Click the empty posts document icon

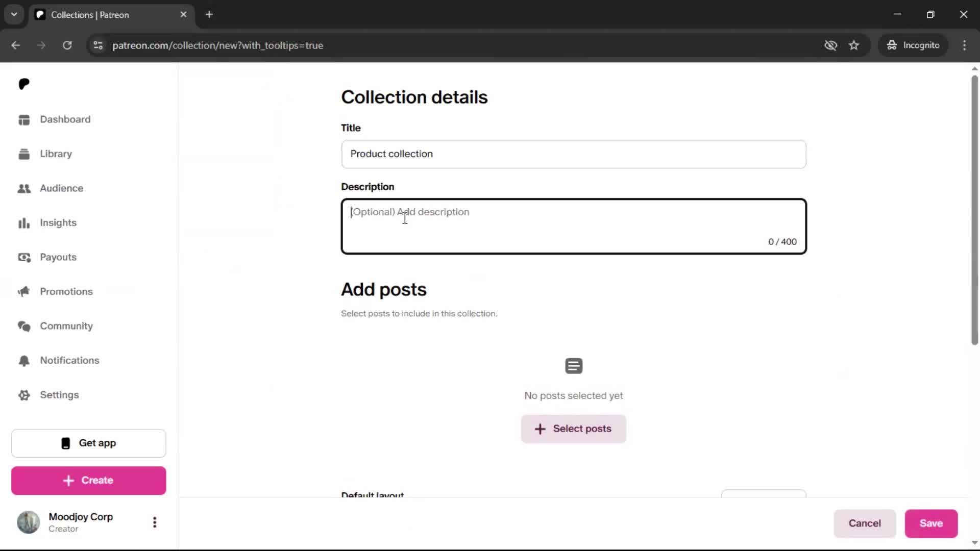point(574,366)
